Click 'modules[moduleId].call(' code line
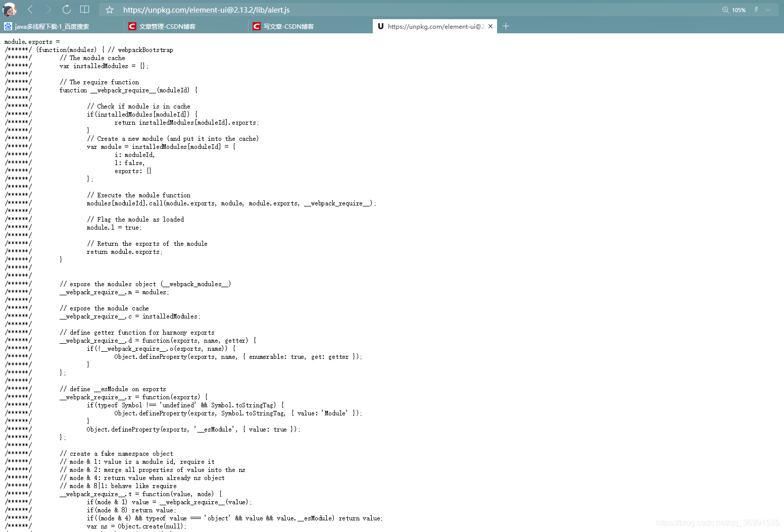The image size is (784, 532). (x=231, y=203)
